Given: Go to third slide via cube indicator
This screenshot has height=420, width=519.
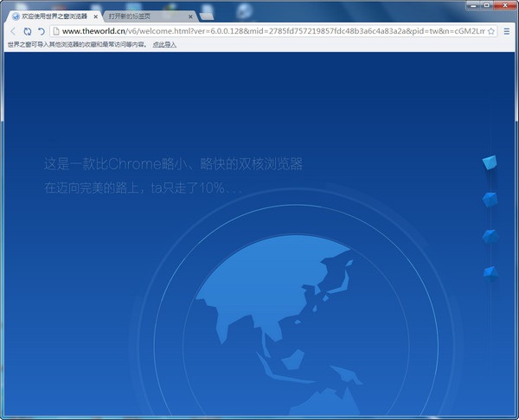Looking at the screenshot, I should pyautogui.click(x=490, y=237).
